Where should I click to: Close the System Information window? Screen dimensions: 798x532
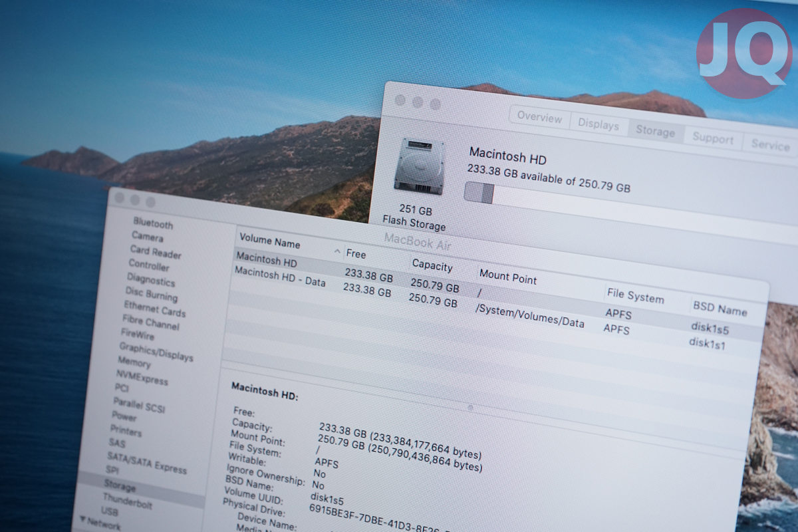click(x=119, y=197)
